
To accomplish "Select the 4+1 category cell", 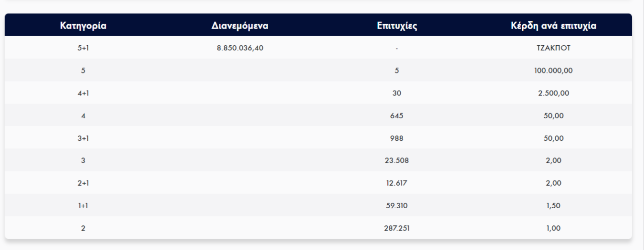I will click(x=83, y=93).
